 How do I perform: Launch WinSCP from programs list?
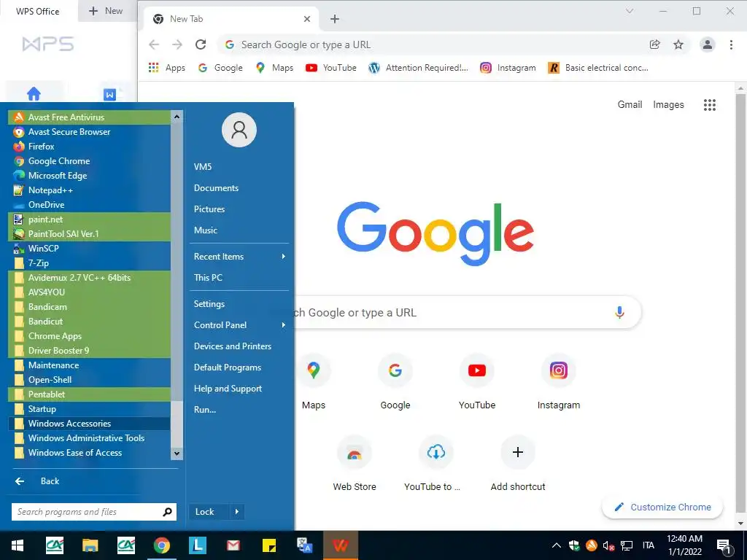[89, 248]
